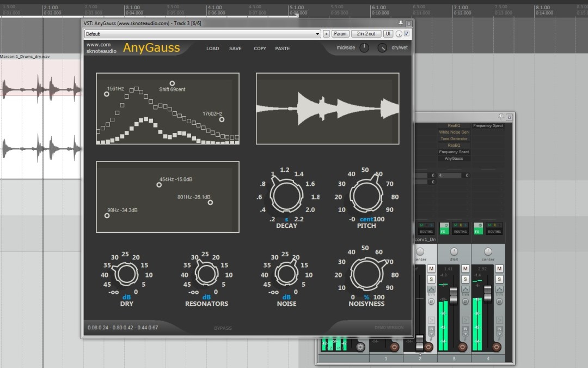Image resolution: width=588 pixels, height=368 pixels.
Task: Select the 17602Hz spectrum handle
Action: 222,119
